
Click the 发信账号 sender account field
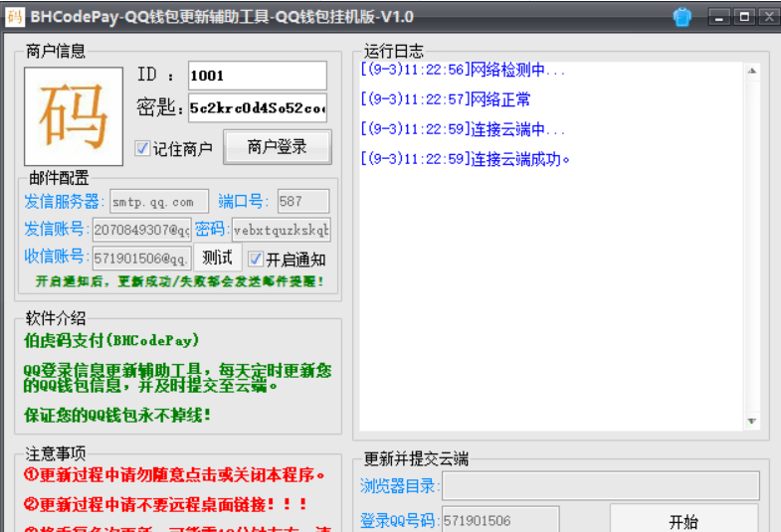(142, 230)
